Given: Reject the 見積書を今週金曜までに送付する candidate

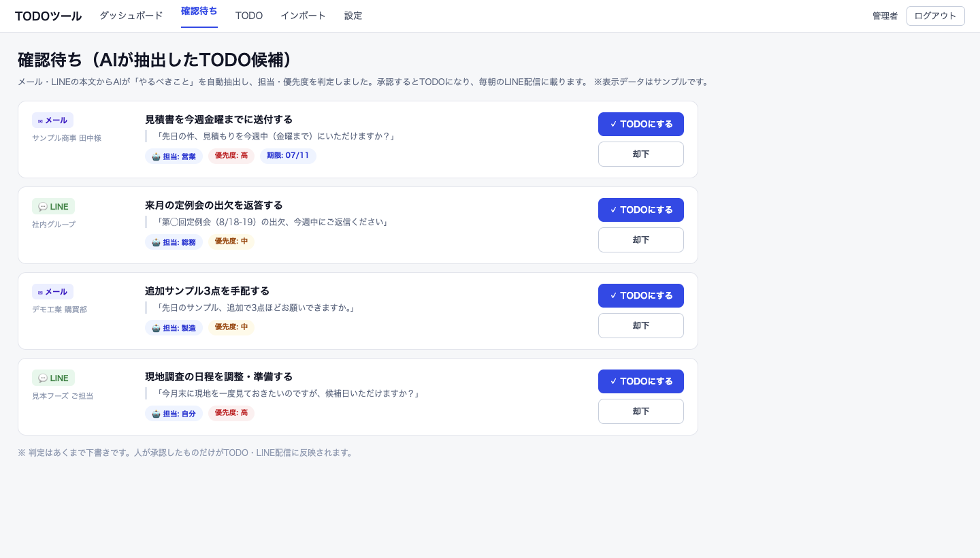Looking at the screenshot, I should [x=640, y=154].
